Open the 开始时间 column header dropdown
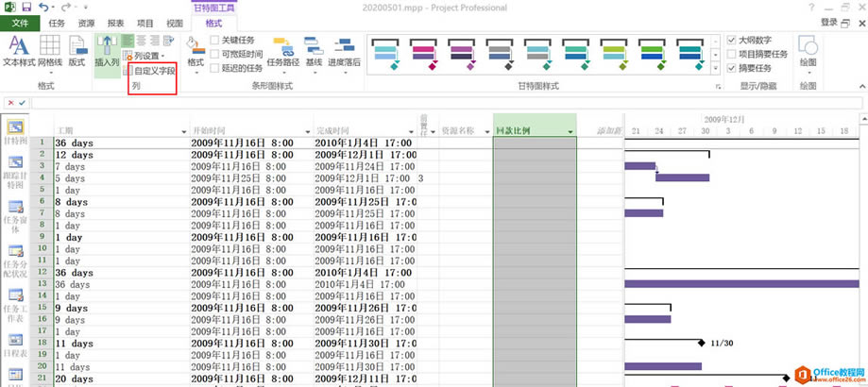Image resolution: width=868 pixels, height=387 pixels. pos(308,131)
